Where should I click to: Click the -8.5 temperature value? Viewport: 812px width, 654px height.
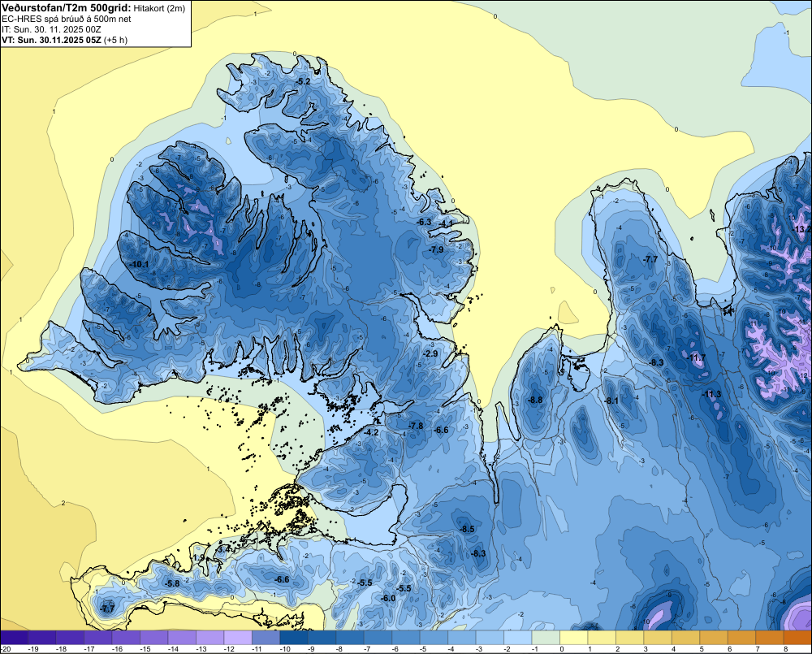[x=468, y=529]
